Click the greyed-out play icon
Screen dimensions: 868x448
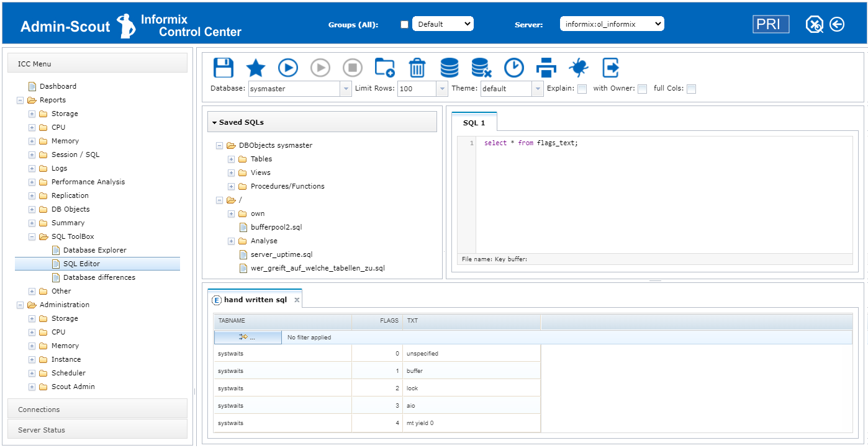320,68
